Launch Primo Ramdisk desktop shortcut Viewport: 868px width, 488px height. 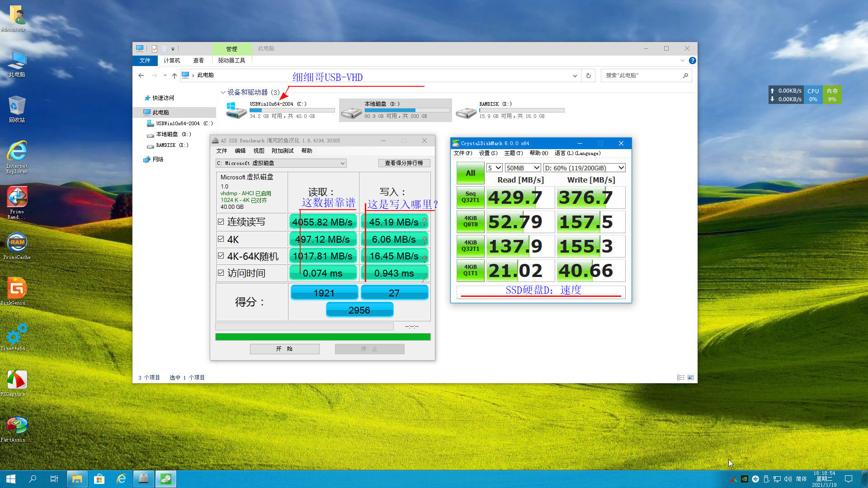coord(17,202)
